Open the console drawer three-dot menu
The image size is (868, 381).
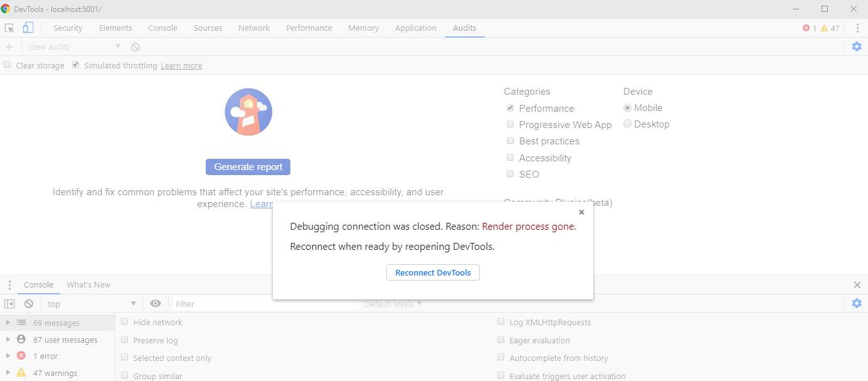pyautogui.click(x=9, y=285)
